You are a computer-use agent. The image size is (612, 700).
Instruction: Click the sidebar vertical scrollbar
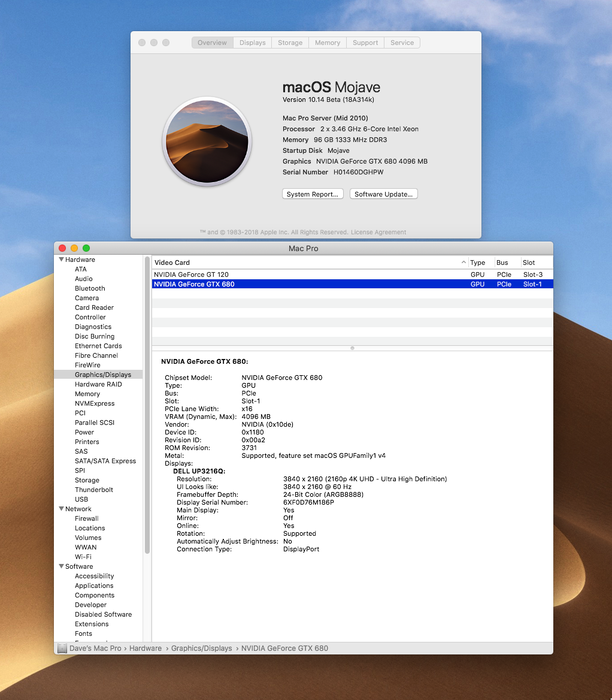point(147,405)
